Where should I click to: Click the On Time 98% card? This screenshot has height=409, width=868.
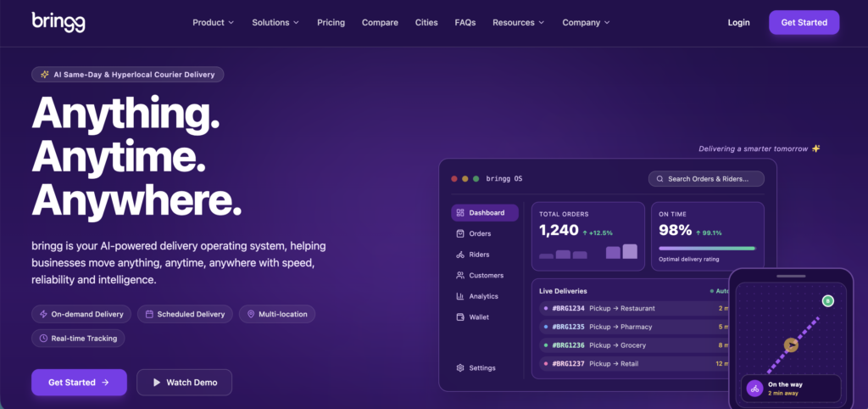(708, 236)
